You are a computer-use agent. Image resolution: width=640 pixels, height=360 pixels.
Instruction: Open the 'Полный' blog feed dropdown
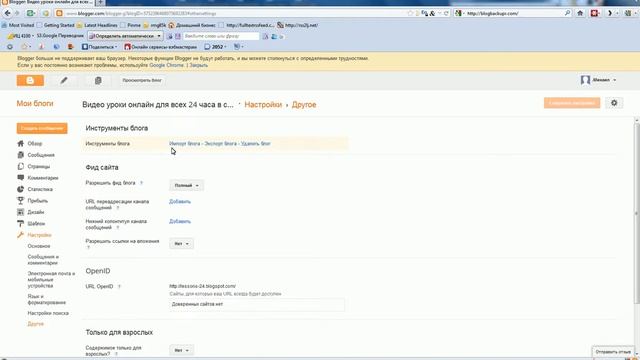187,185
